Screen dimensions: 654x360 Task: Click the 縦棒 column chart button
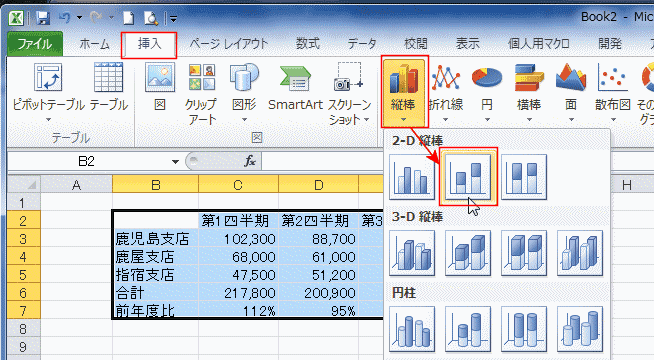pos(404,92)
